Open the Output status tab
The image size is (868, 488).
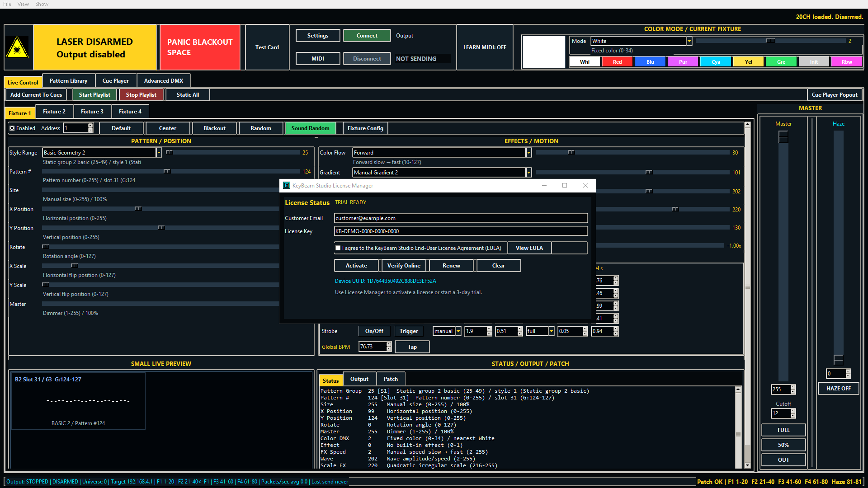[x=359, y=379]
